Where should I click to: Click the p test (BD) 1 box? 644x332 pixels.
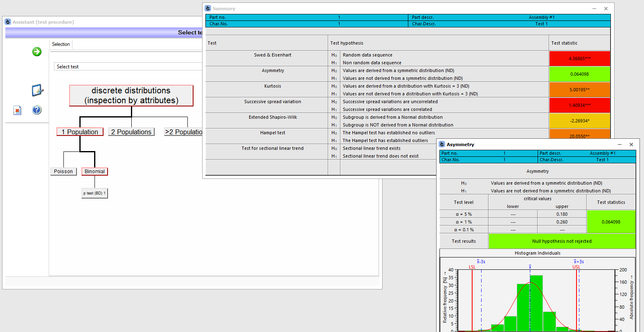(95, 193)
